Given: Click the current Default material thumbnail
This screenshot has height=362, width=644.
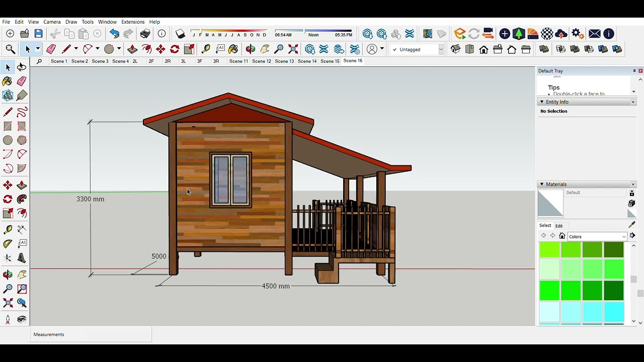Looking at the screenshot, I should point(550,204).
